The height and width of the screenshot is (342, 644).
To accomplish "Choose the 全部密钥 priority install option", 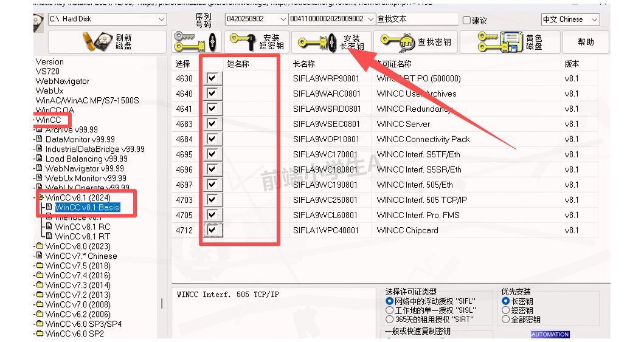I will [x=505, y=320].
